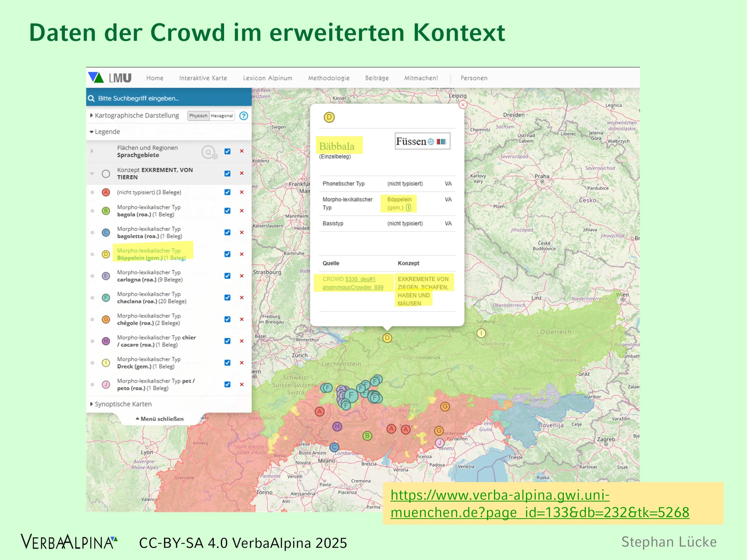
Task: Click the yellow I marker near Salzburg
Action: pyautogui.click(x=481, y=333)
